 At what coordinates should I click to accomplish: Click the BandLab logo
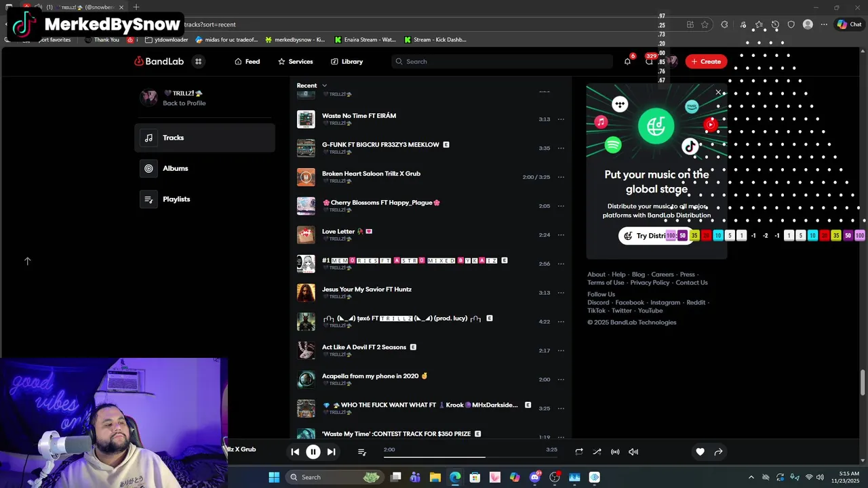[x=159, y=62]
